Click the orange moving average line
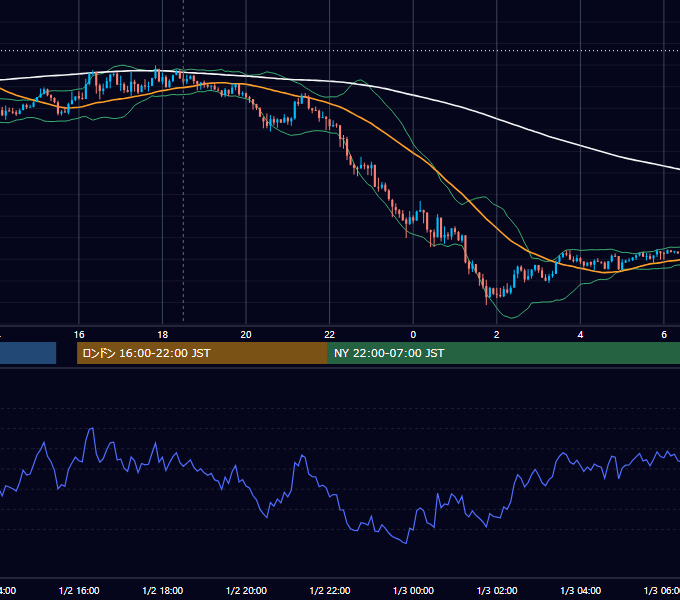The image size is (680, 600). (x=413, y=152)
